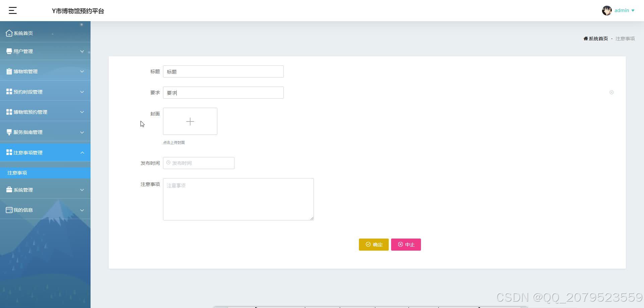Go to 系统首页 via breadcrumb link
Screen dimensions: 644x308
coord(598,39)
